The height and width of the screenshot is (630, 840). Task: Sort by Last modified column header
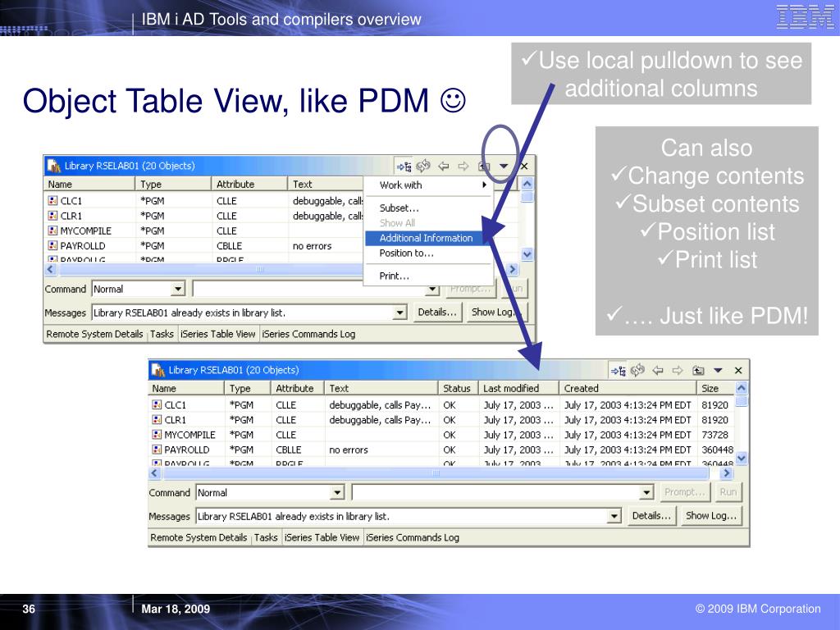518,388
